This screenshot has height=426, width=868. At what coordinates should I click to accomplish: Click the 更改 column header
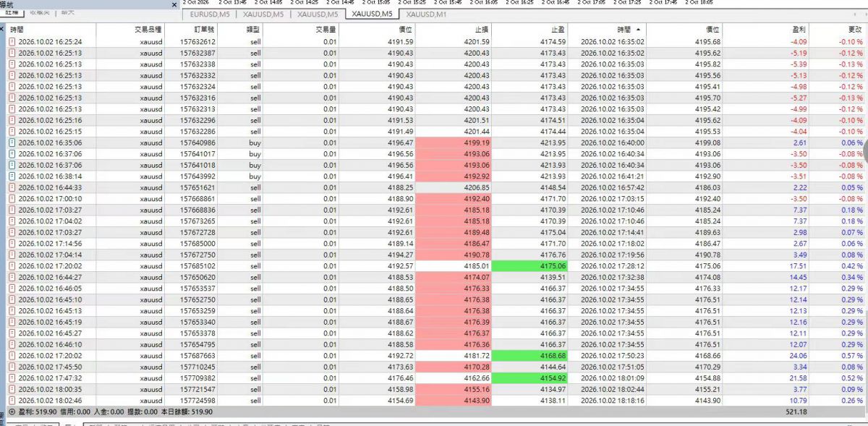pyautogui.click(x=838, y=30)
